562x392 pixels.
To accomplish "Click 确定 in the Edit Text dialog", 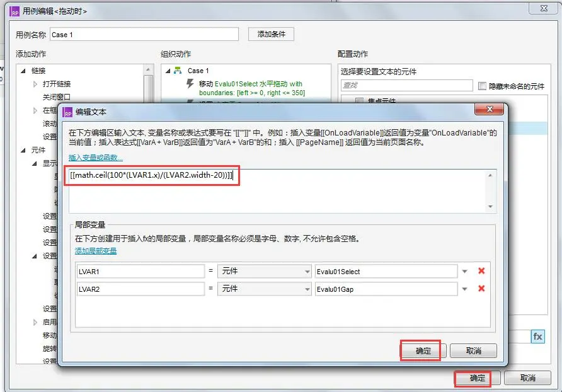I will [x=423, y=350].
